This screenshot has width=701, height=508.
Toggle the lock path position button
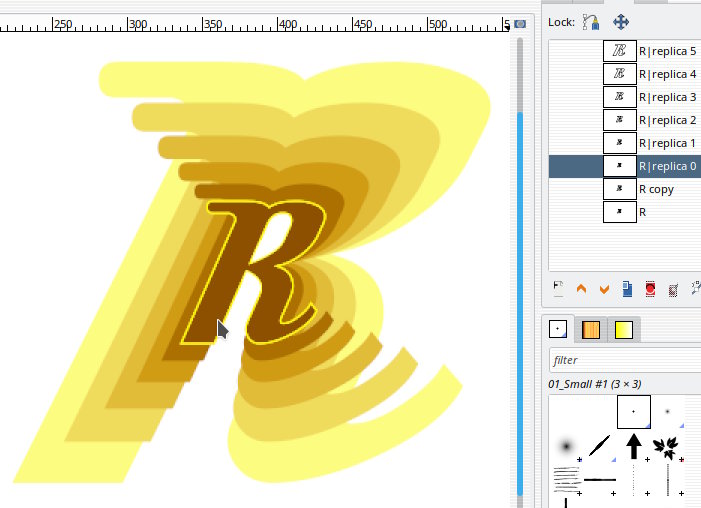coord(621,21)
